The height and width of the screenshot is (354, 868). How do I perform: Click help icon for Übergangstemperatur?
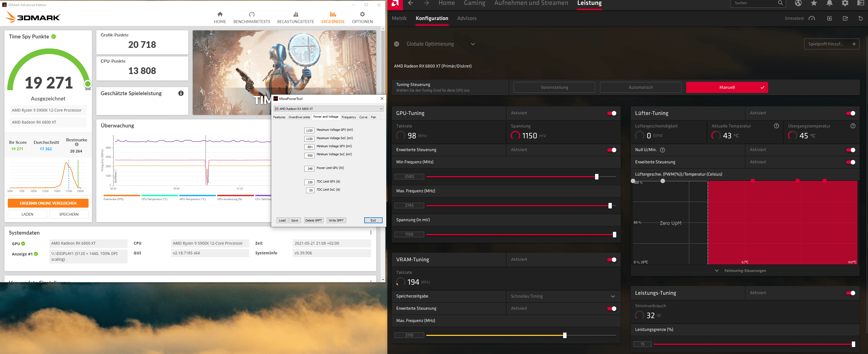pos(853,126)
